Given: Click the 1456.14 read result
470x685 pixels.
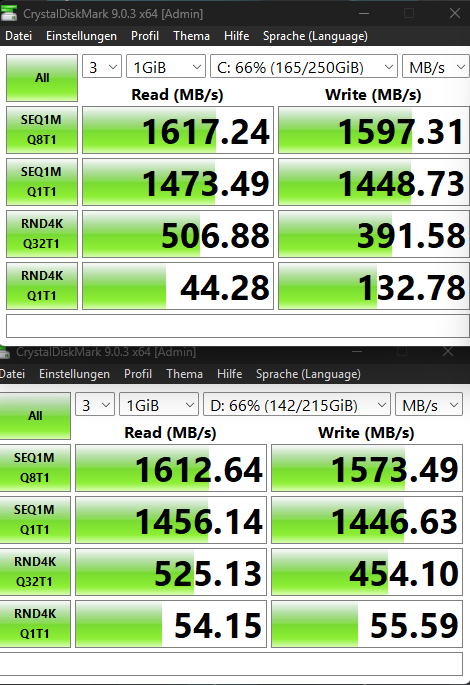Looking at the screenshot, I should (x=171, y=520).
